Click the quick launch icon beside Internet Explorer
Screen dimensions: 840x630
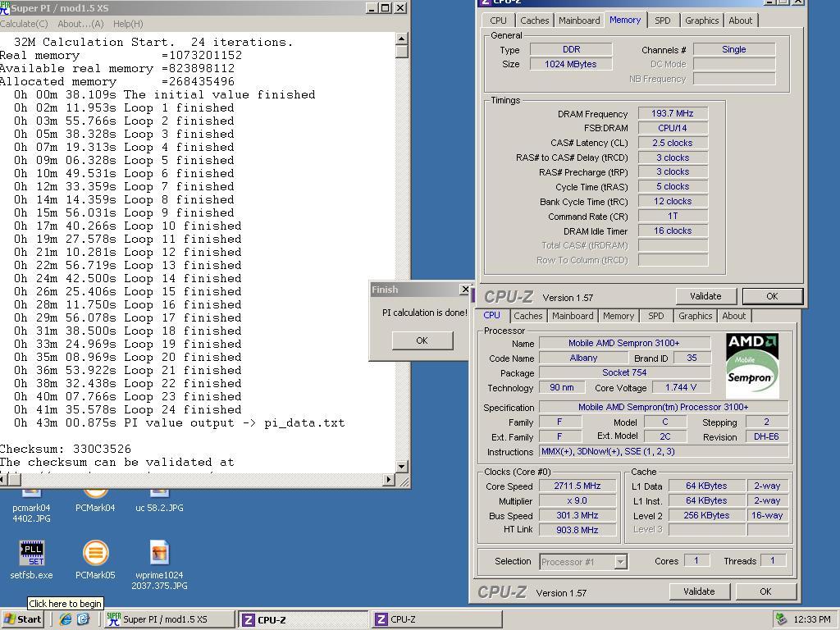point(83,619)
